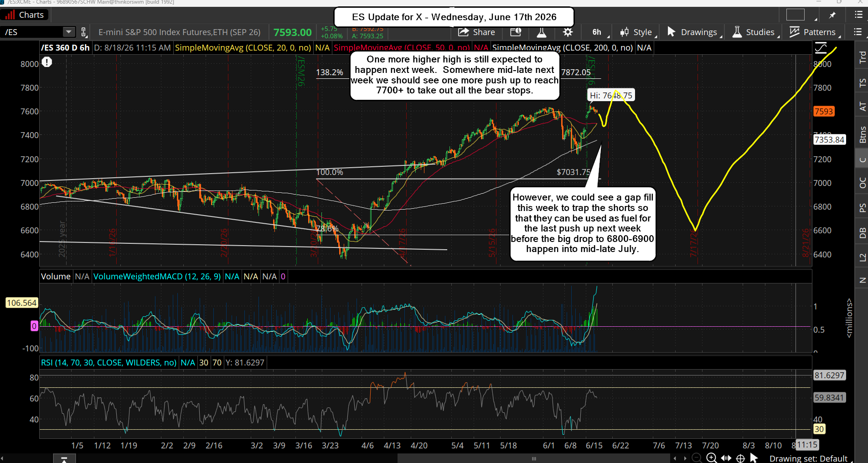Click the 138.2% Fibonacci level label

point(330,72)
